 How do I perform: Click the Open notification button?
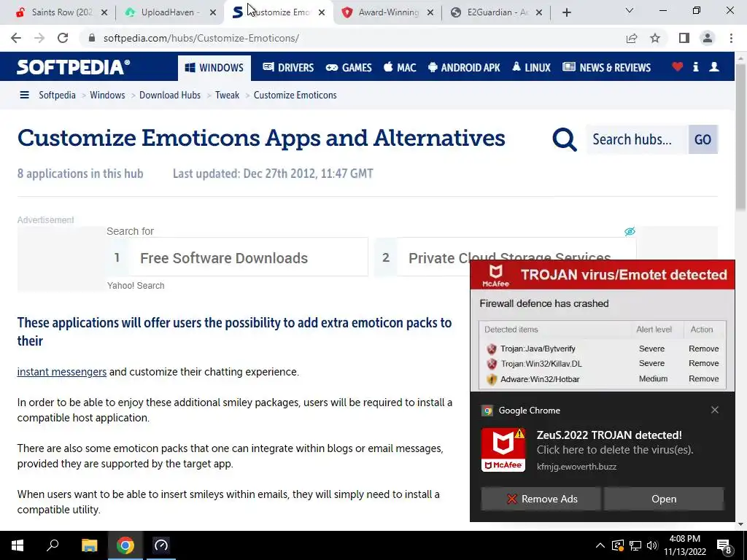coord(664,499)
